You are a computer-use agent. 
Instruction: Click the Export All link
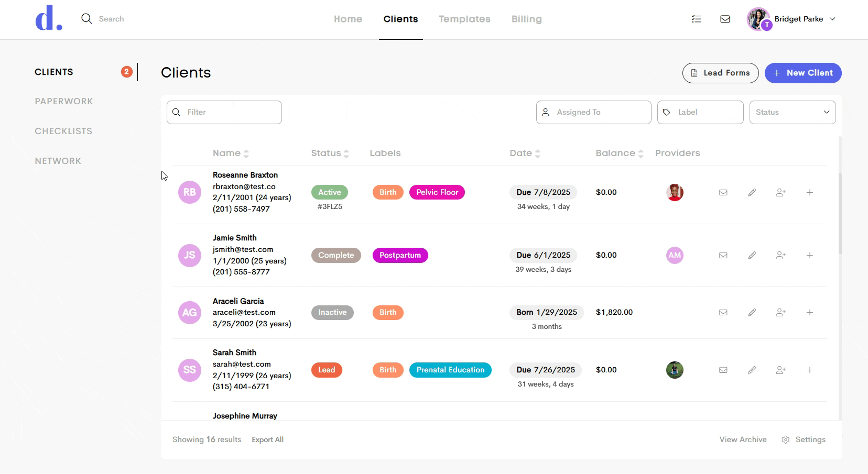pos(267,439)
